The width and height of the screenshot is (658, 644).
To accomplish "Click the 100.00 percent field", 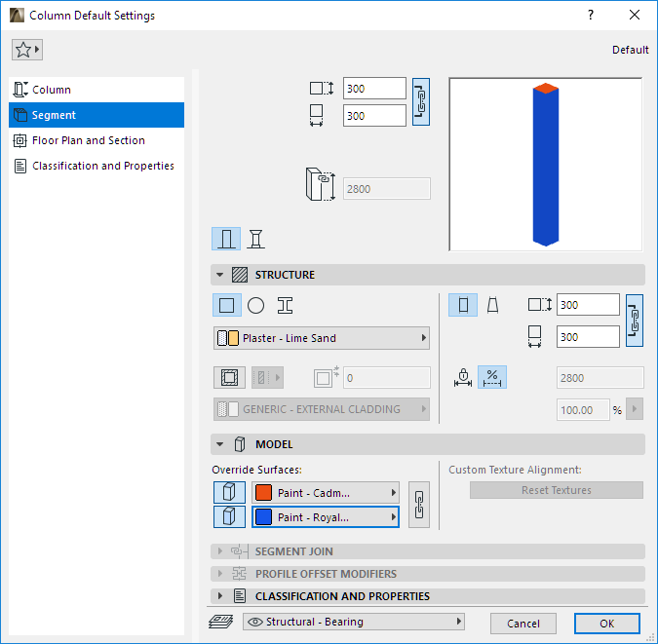I will point(583,410).
